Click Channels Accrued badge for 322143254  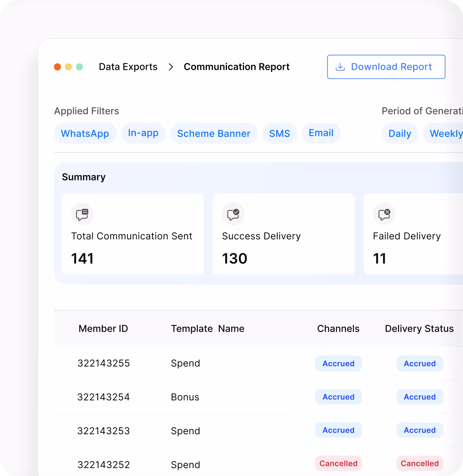tap(339, 397)
